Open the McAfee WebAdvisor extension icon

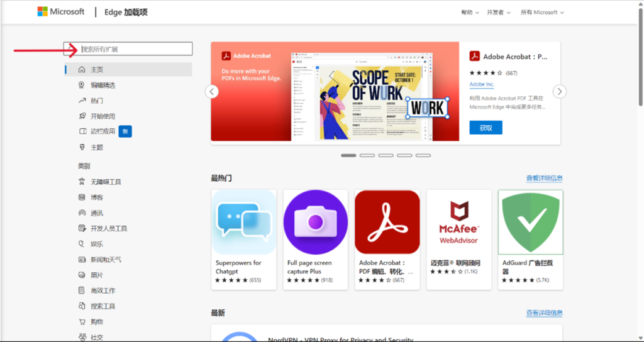[x=458, y=222]
